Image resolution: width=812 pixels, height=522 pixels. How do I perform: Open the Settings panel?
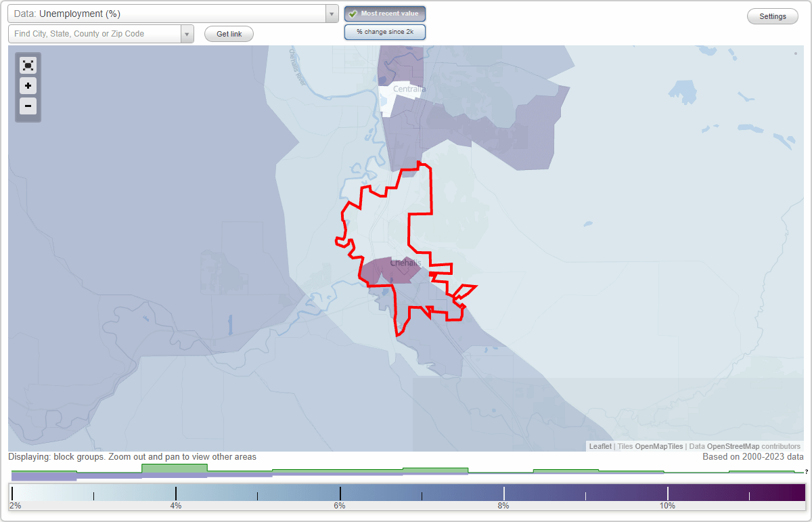tap(772, 16)
